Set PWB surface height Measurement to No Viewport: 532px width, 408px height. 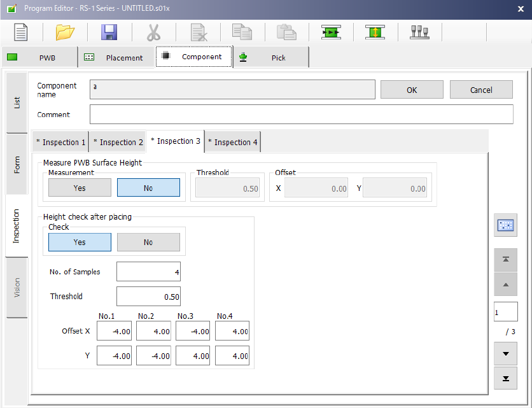pyautogui.click(x=148, y=188)
